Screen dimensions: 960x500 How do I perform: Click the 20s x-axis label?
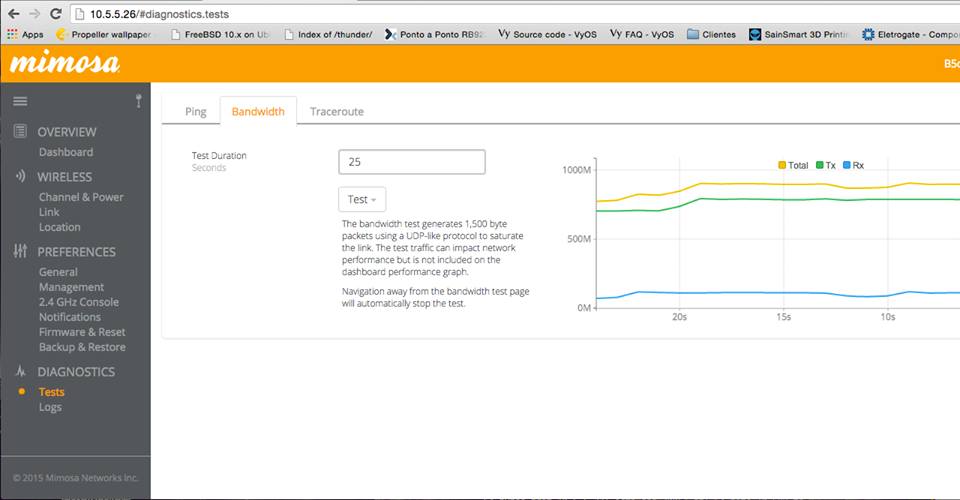tap(680, 317)
